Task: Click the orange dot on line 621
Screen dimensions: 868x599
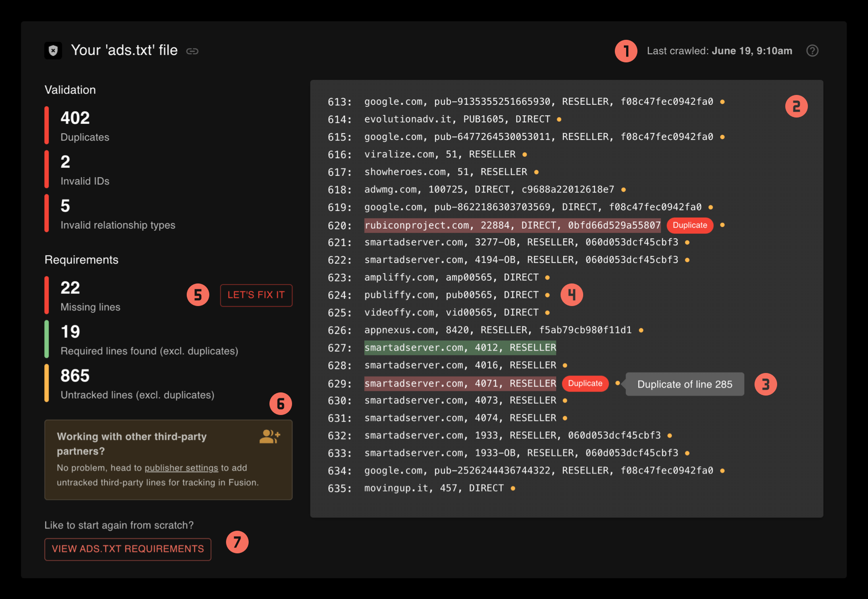Action: 687,242
